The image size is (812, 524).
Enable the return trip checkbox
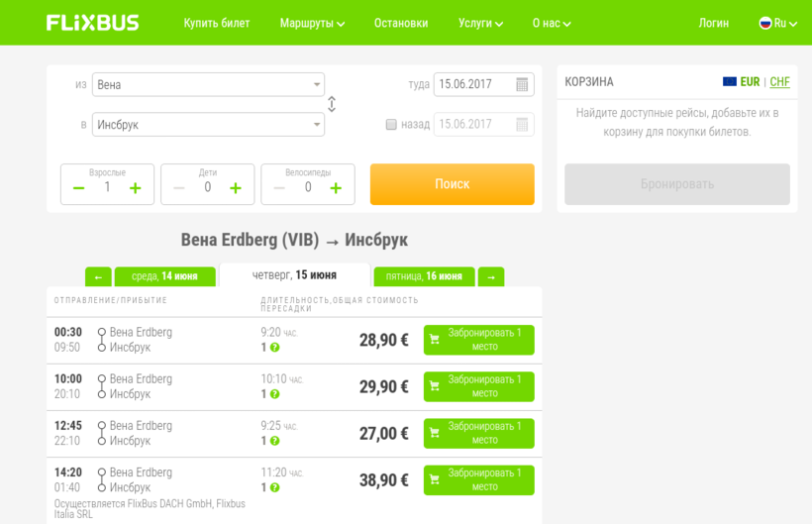tap(391, 125)
